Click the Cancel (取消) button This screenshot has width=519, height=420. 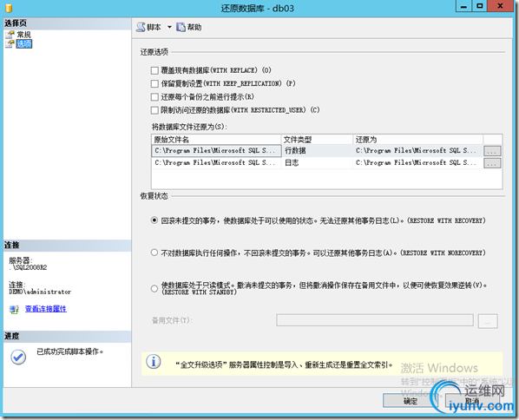472,401
